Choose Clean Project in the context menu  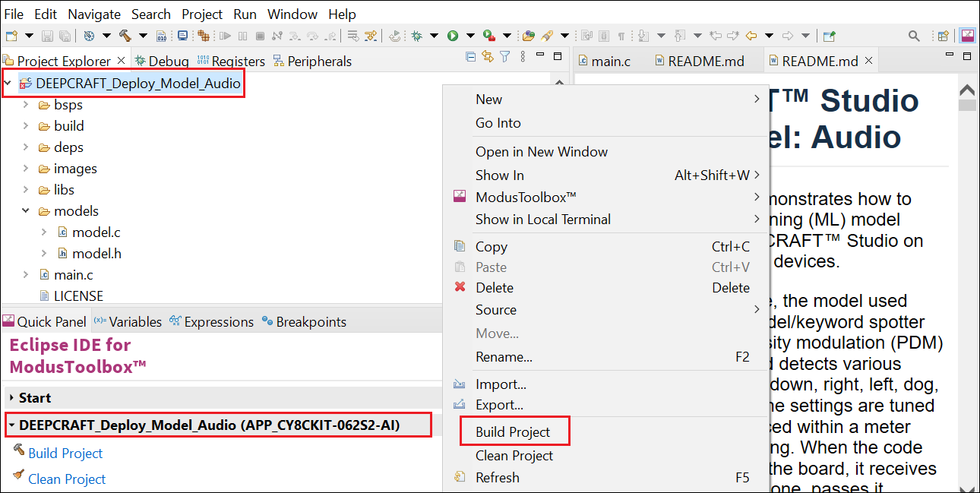pos(514,456)
